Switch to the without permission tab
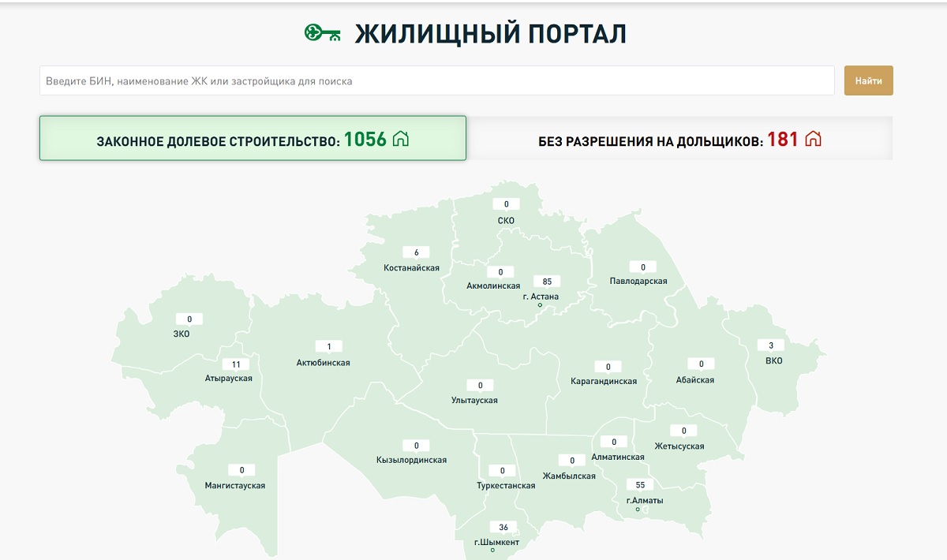The height and width of the screenshot is (560, 947). [679, 140]
